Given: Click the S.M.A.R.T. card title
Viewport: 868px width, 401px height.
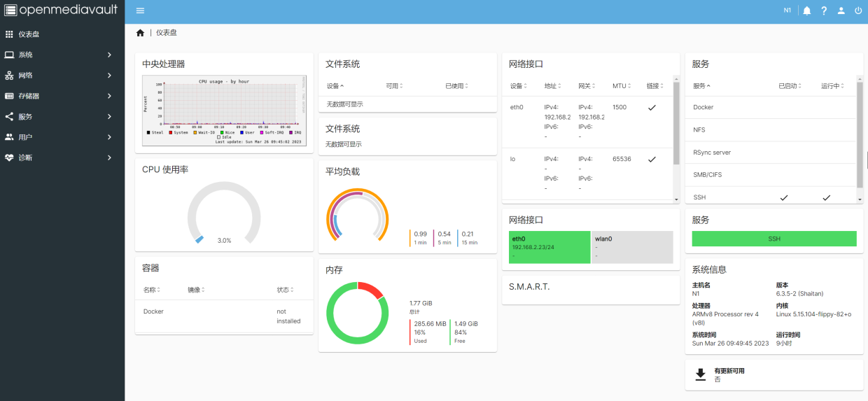Looking at the screenshot, I should tap(529, 287).
